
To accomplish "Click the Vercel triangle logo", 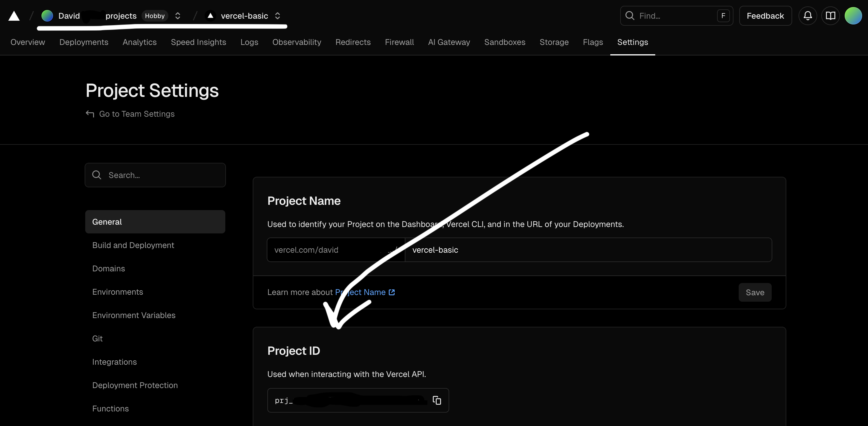I will point(13,15).
